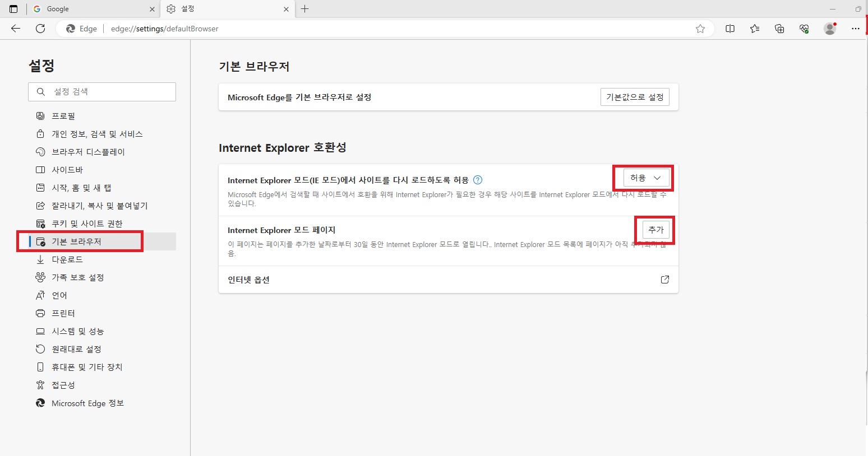The image size is (868, 456).
Task: Minimize the browser window
Action: 833,9
